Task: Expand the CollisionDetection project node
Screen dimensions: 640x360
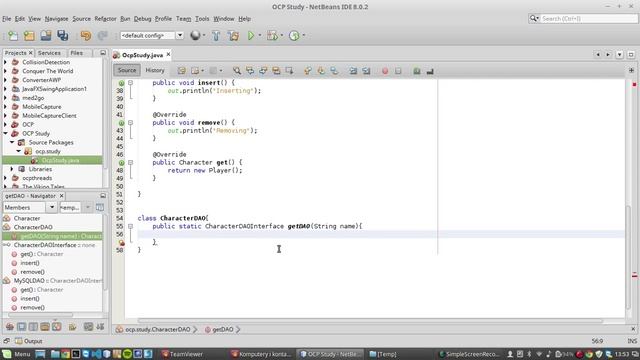Action: [5, 62]
